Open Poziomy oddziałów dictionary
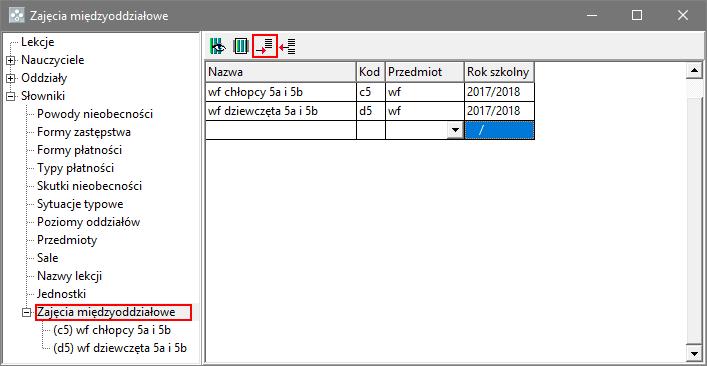707x366 pixels. pos(89,222)
